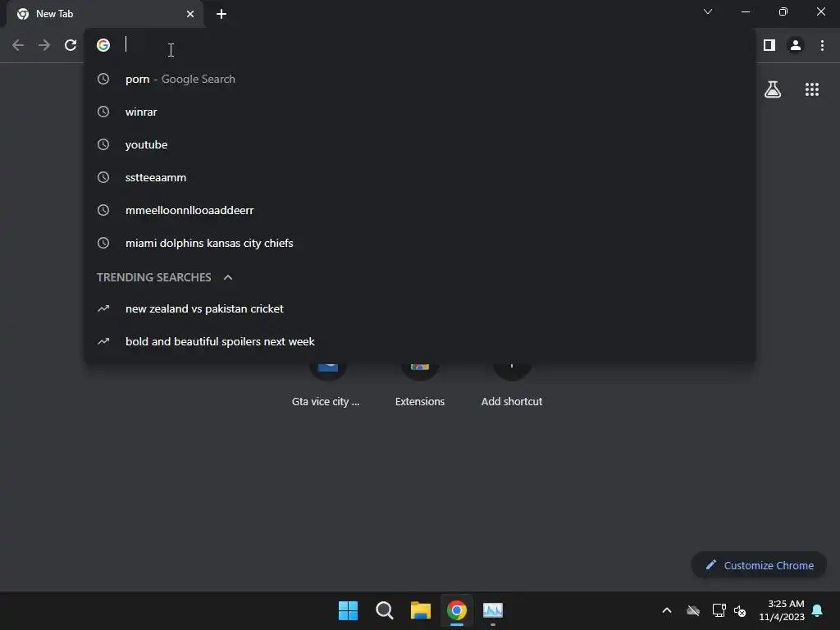
Task: Click history clock icon beside winrar
Action: [x=103, y=112]
